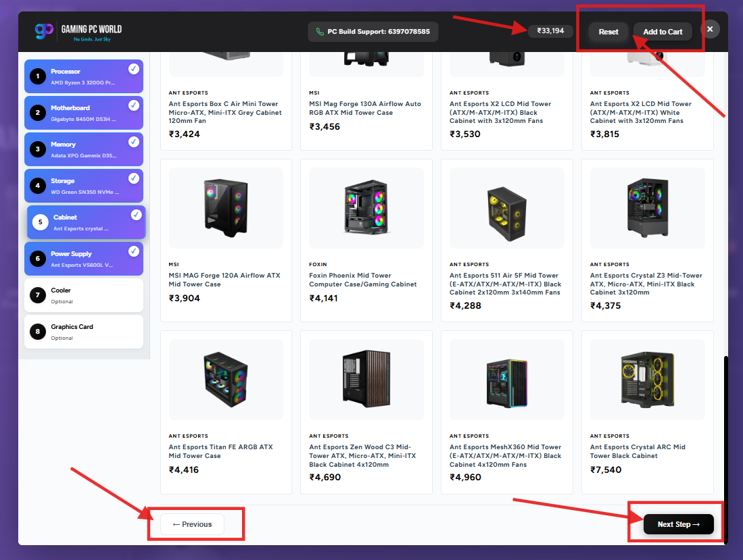The height and width of the screenshot is (560, 743).
Task: Select Ant Esports MeshX360 cabinet image
Action: [x=506, y=379]
